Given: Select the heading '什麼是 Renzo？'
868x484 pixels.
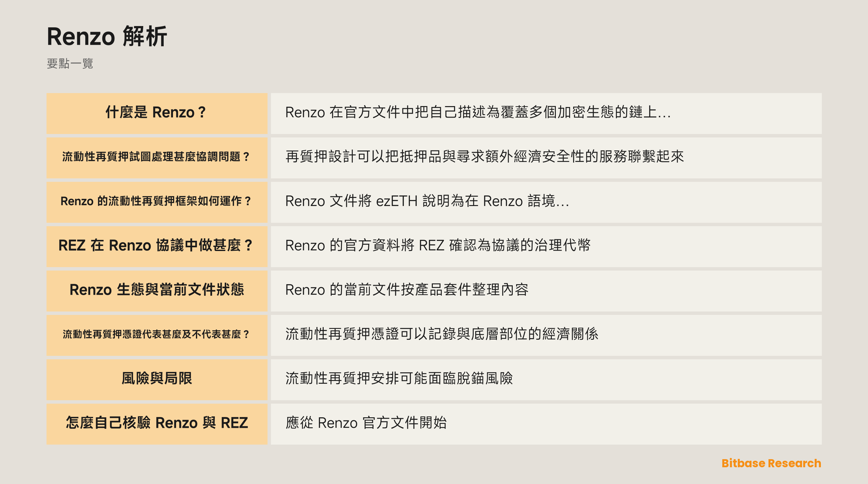Looking at the screenshot, I should tap(156, 112).
